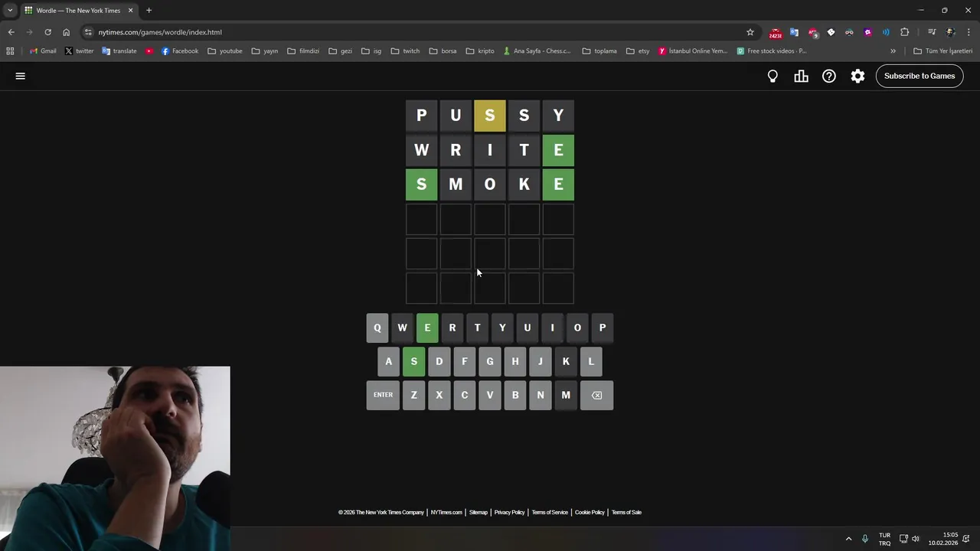Open the taskbar clock showing 15:05
This screenshot has height=551, width=980.
943,539
